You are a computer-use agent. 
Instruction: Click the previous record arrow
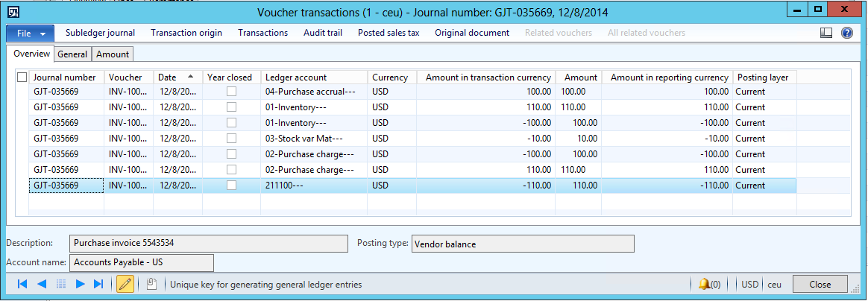pyautogui.click(x=42, y=284)
